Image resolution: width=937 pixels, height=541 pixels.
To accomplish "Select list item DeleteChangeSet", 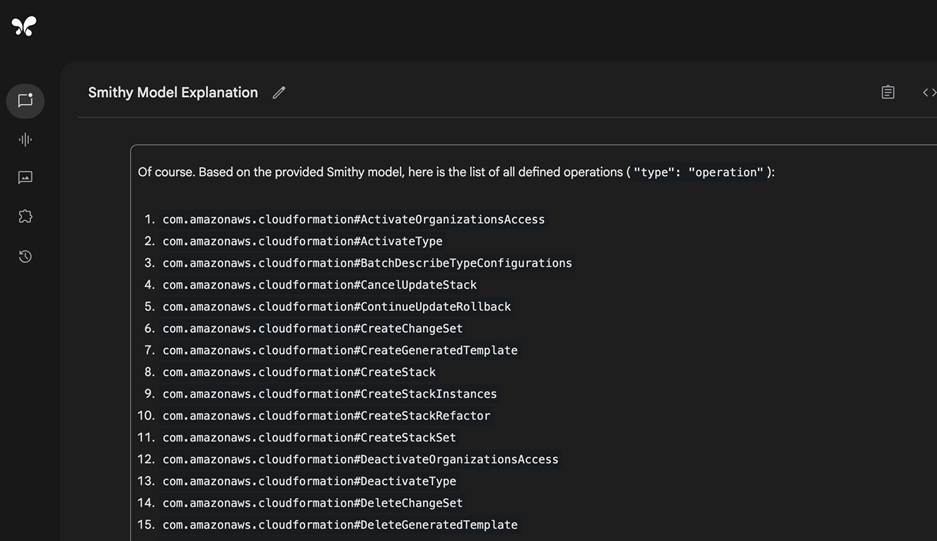I will pyautogui.click(x=313, y=503).
